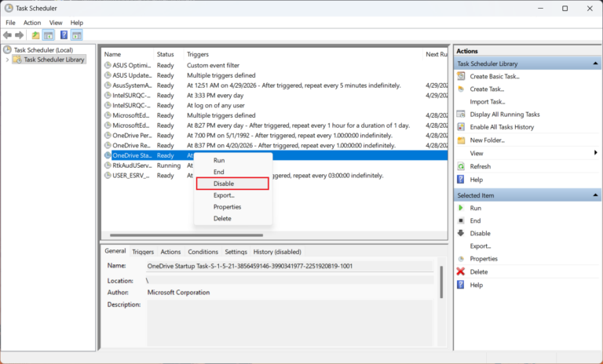Screen dimensions: 603x364
Task: Click the blue Help toolbar icon
Action: click(x=64, y=35)
